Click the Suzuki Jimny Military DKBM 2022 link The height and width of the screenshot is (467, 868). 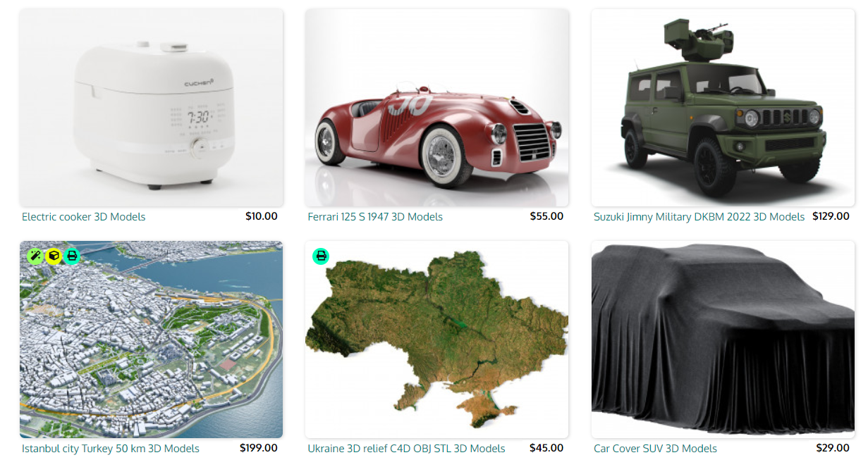pos(699,217)
